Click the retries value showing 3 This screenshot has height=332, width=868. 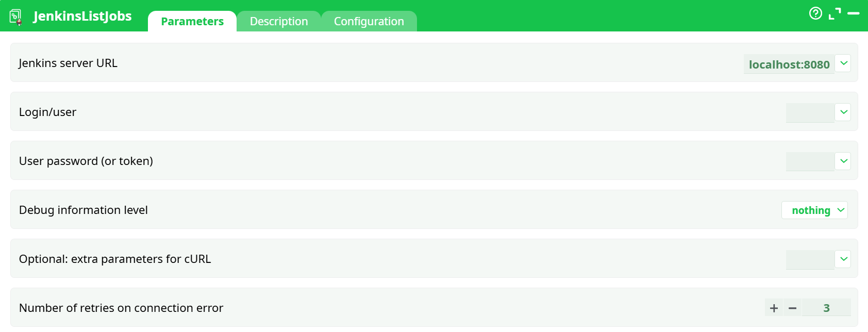(x=827, y=308)
